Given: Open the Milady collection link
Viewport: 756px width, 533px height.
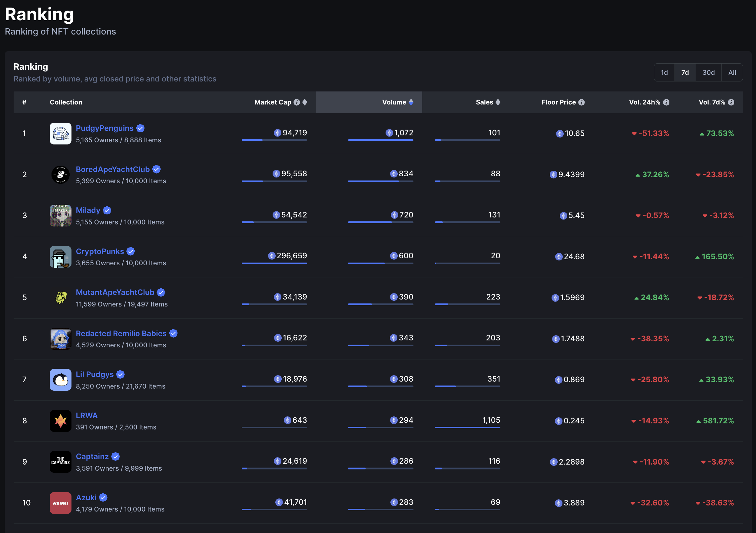Looking at the screenshot, I should click(88, 210).
